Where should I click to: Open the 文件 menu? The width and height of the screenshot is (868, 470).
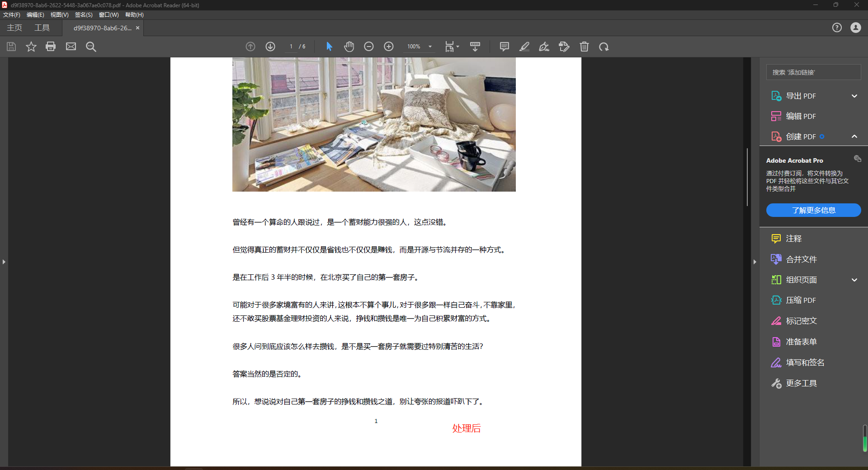[12, 14]
